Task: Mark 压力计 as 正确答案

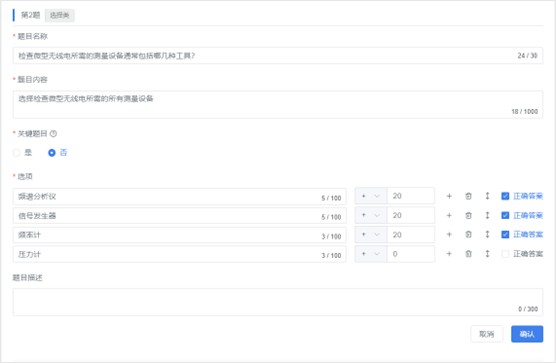Action: (x=505, y=254)
